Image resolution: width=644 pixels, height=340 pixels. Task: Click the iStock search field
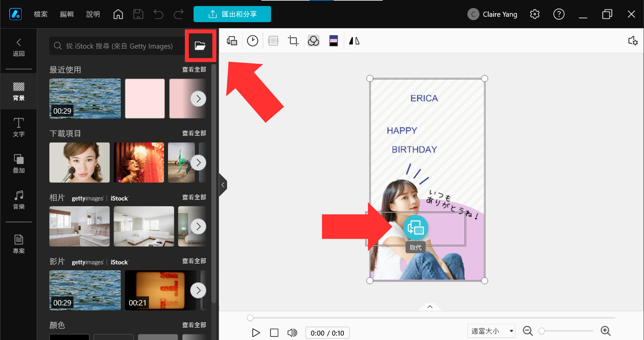coord(116,46)
